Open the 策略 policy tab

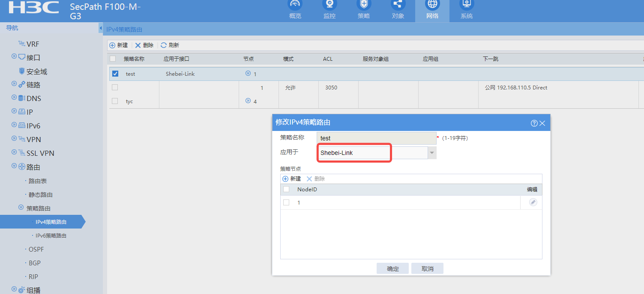tap(364, 10)
